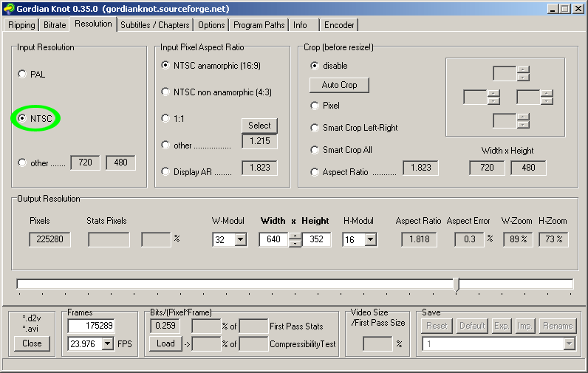
Task: Click the other aspect ratio field 1.215
Action: pos(259,141)
